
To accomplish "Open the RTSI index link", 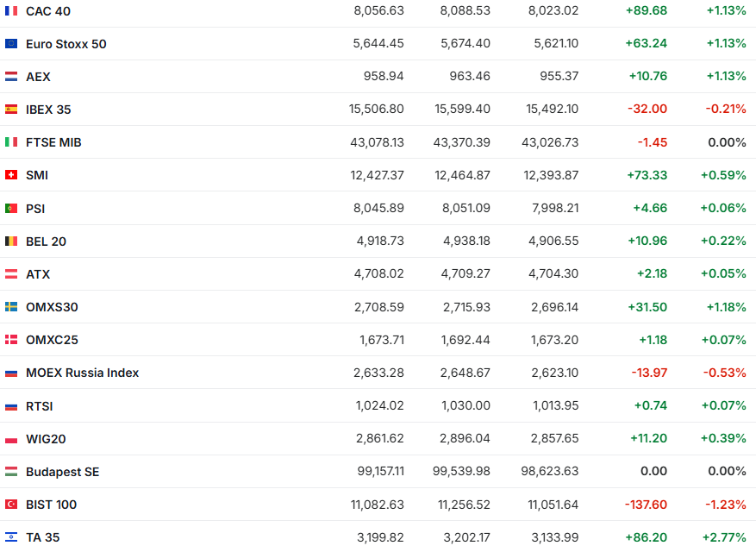I will [40, 406].
